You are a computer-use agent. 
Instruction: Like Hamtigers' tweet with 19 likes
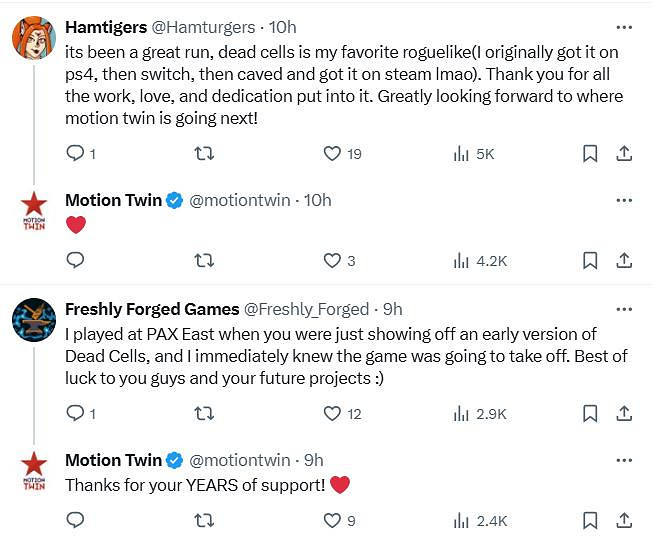(333, 154)
